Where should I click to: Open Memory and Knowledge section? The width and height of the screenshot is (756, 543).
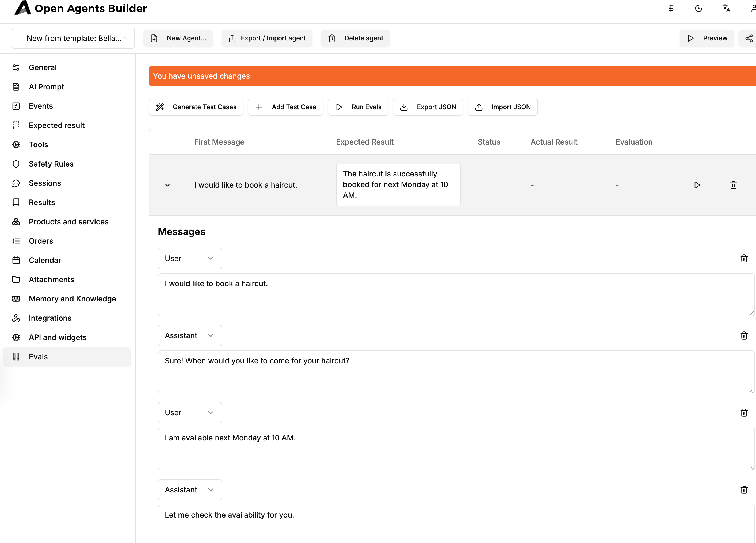pyautogui.click(x=67, y=299)
